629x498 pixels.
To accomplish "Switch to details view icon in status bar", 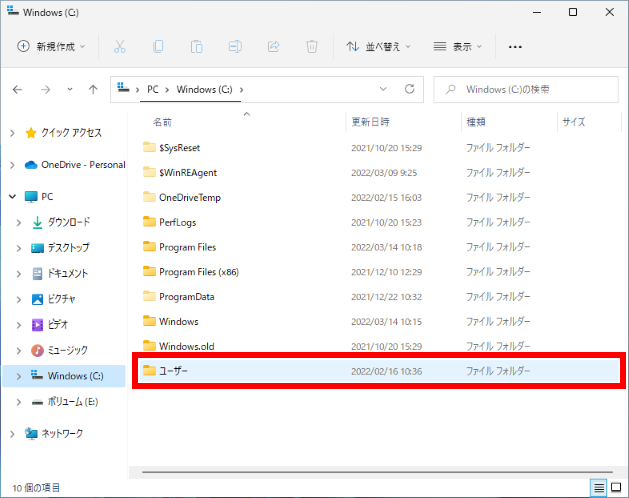I will pyautogui.click(x=599, y=488).
